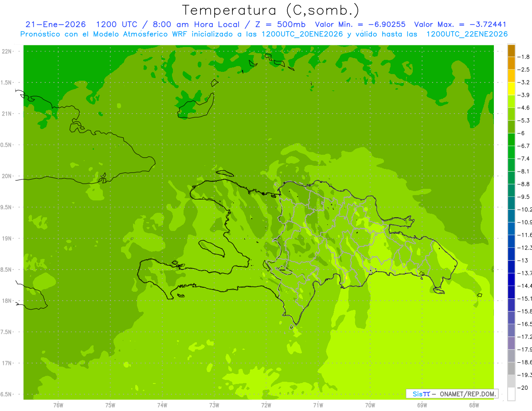Image resolution: width=532 pixels, height=411 pixels.
Task: Pick the dark blue swatch between -13.7 and -14.4
Action: 511,279
